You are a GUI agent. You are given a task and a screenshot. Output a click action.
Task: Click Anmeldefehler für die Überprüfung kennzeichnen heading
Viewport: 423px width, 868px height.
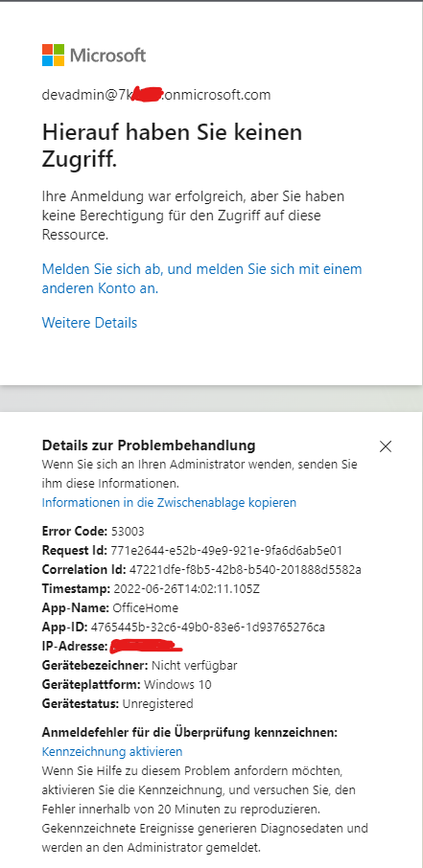(190, 732)
